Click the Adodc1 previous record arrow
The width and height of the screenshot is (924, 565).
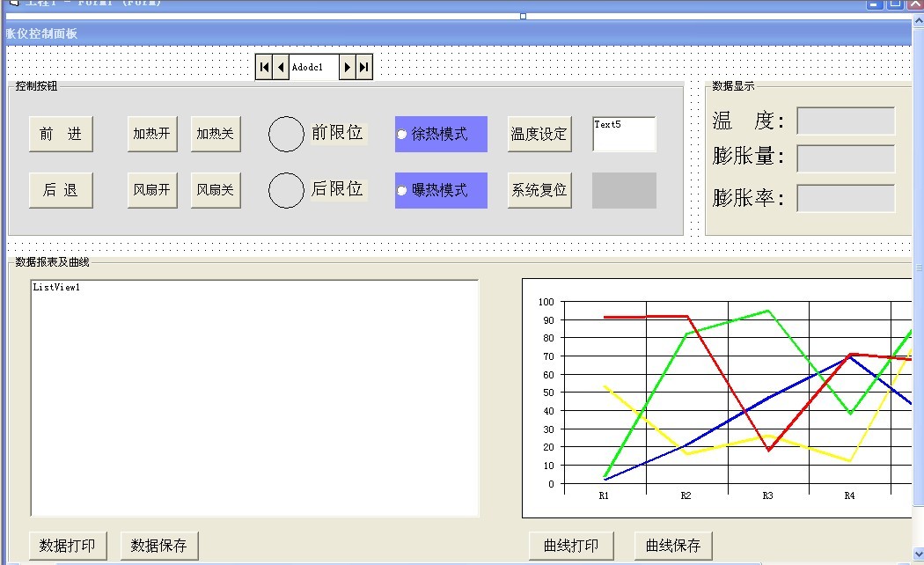click(281, 67)
